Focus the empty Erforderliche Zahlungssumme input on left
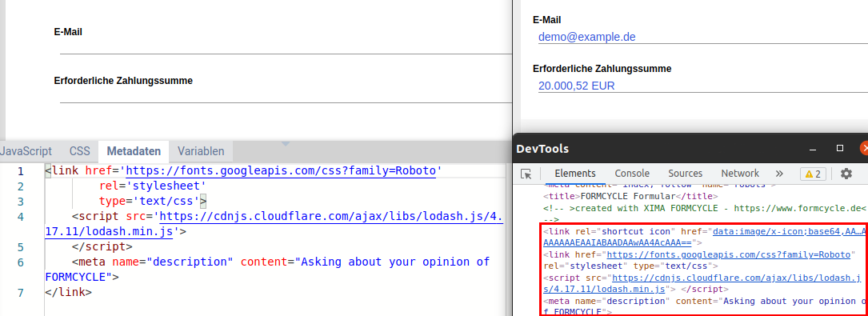868x316 pixels. (x=285, y=95)
